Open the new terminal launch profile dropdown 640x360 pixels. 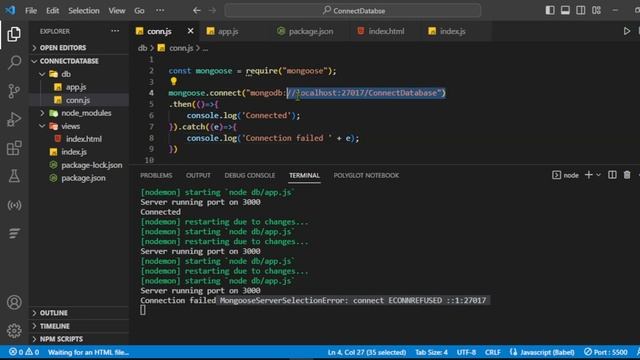click(x=598, y=175)
